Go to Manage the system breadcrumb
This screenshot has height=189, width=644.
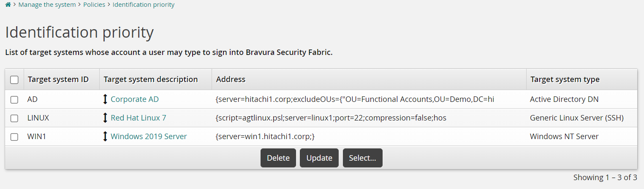pos(47,5)
